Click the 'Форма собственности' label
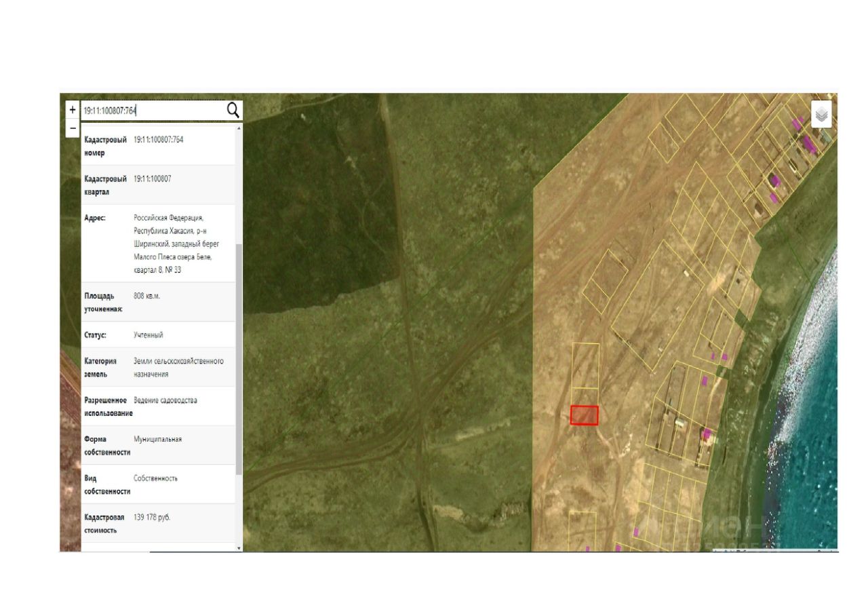The height and width of the screenshot is (614, 868). click(x=107, y=446)
